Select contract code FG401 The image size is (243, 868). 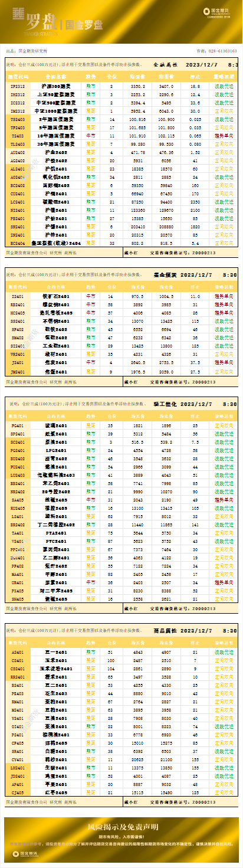pos(18,425)
